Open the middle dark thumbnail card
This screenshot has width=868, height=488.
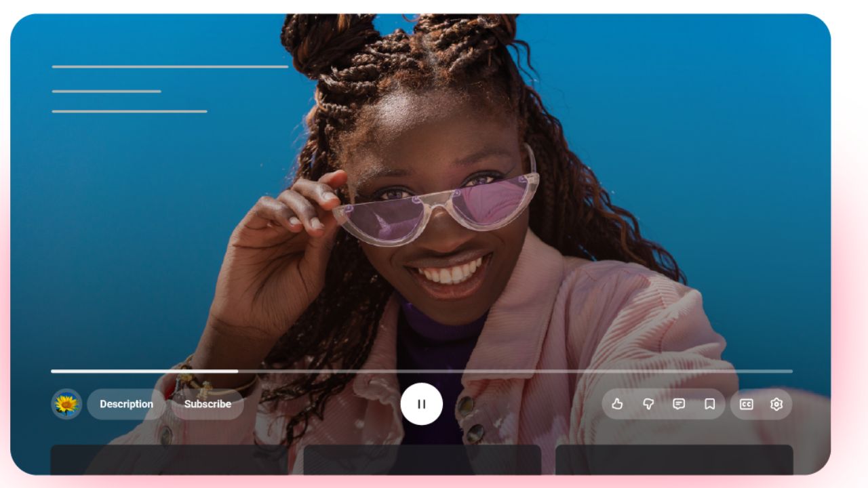point(422,460)
